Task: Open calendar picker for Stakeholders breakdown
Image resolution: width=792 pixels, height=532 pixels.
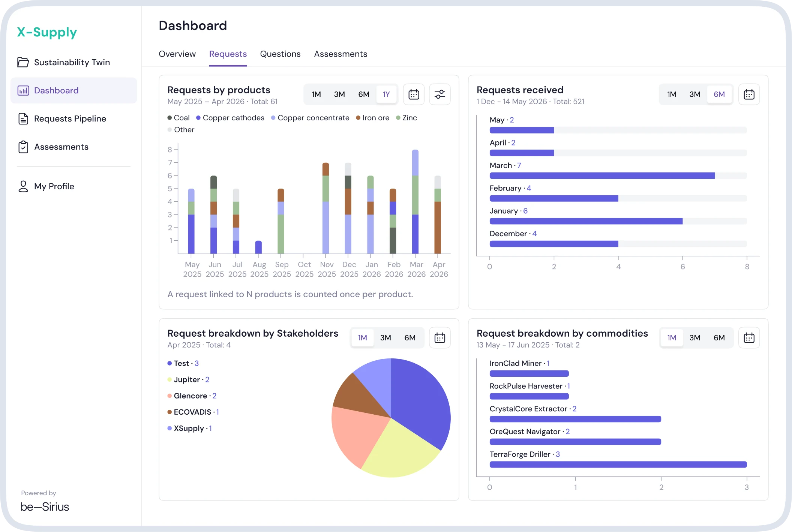Action: [439, 338]
